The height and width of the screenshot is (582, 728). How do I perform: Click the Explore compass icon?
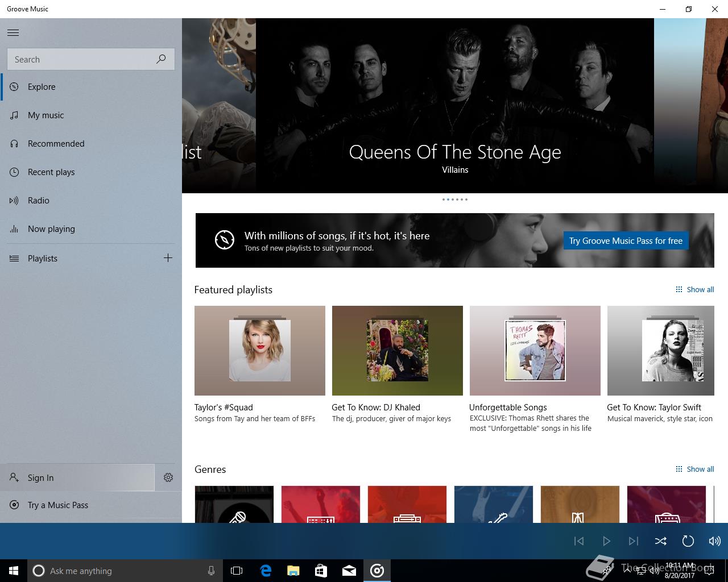pos(14,87)
